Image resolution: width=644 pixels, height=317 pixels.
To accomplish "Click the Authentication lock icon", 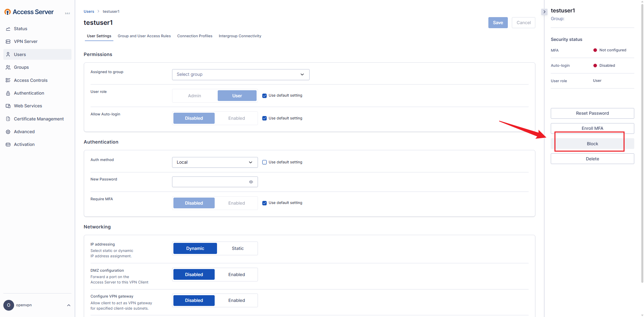I will [x=8, y=93].
